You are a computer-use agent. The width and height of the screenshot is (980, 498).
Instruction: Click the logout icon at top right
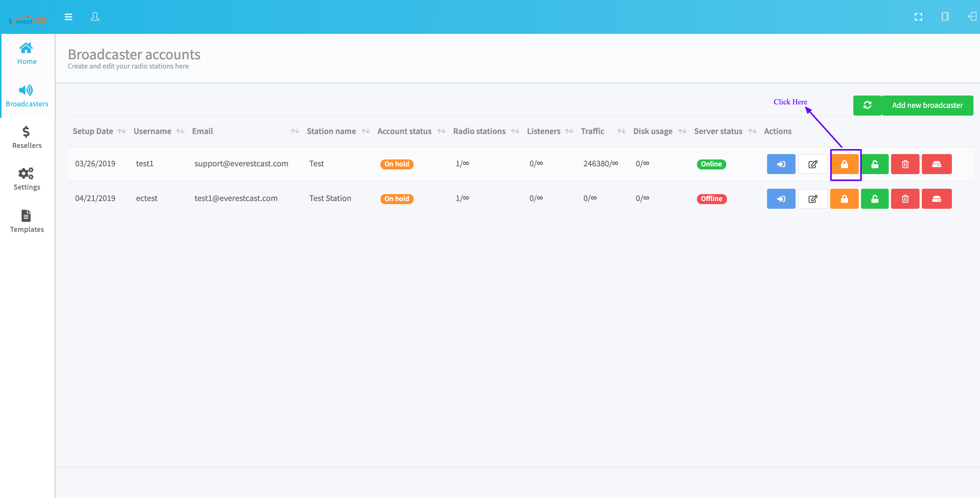[x=972, y=17]
